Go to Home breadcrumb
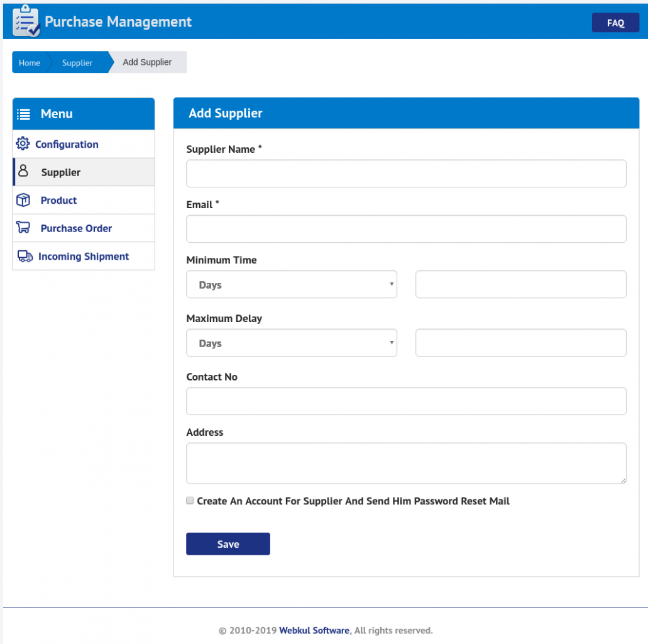Image resolution: width=648 pixels, height=644 pixels. pos(30,62)
